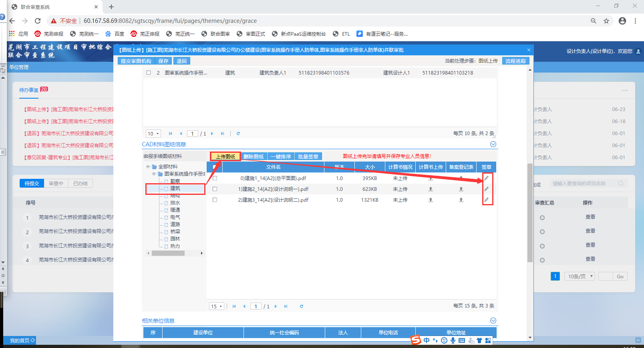Close the 图纸上传 dialog with X
The width and height of the screenshot is (644, 348).
(529, 50)
